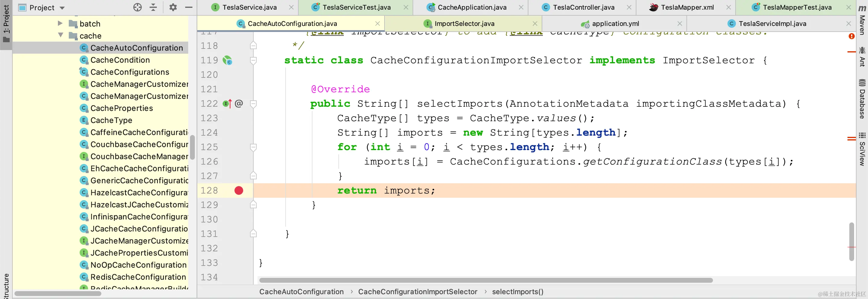The height and width of the screenshot is (299, 868).
Task: Select CacheCondition class in tree
Action: click(120, 60)
